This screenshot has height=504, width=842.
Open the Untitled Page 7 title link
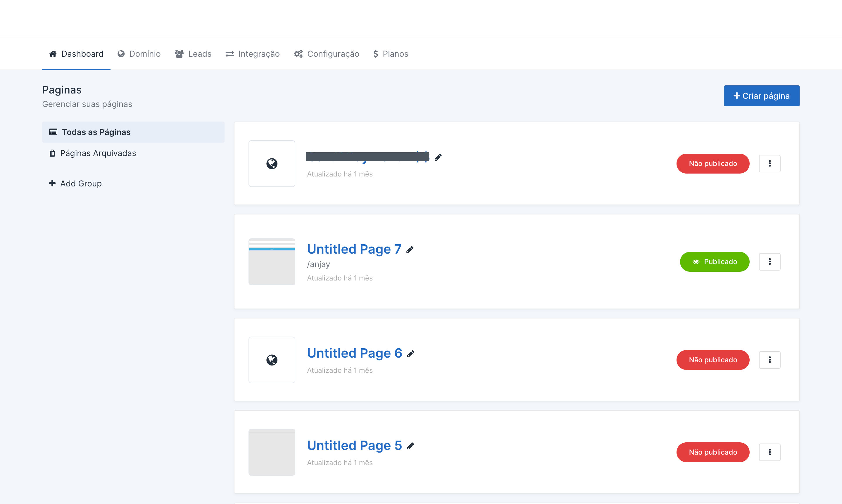[354, 249]
